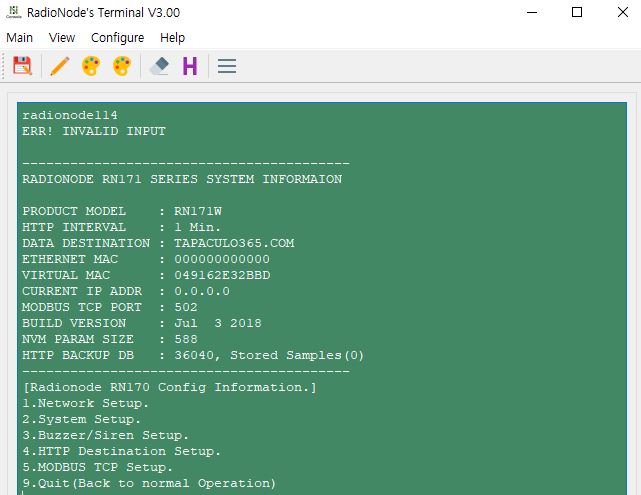Click '[Radionode RN170 Config Information.]' line
The image size is (641, 495).
(x=170, y=387)
